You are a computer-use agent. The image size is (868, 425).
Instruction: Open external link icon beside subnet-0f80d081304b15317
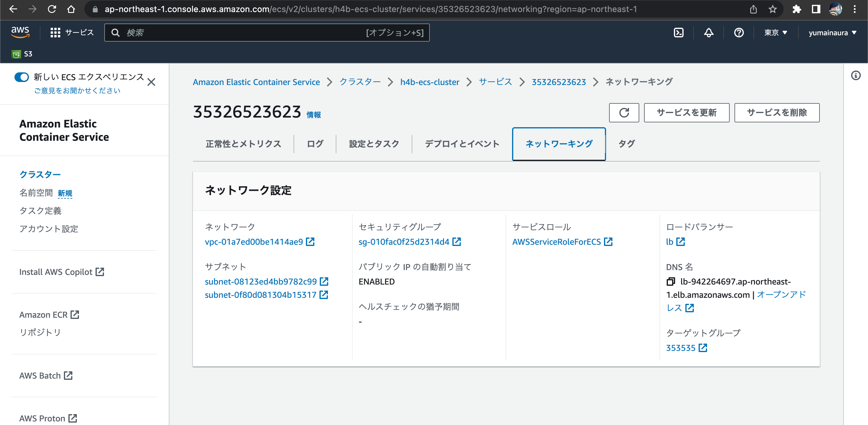[x=323, y=295]
